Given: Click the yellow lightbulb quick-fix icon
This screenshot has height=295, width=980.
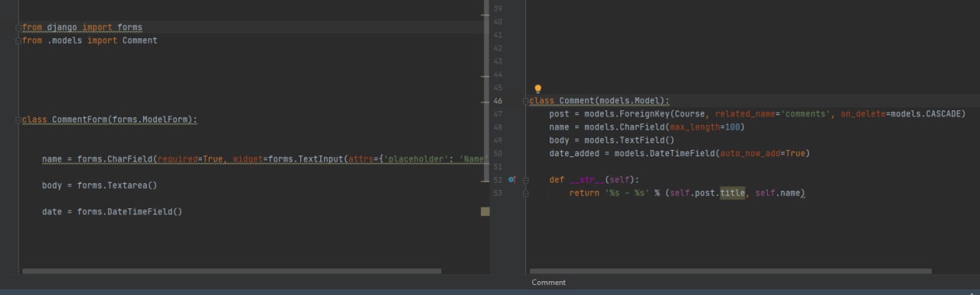Looking at the screenshot, I should click(537, 89).
